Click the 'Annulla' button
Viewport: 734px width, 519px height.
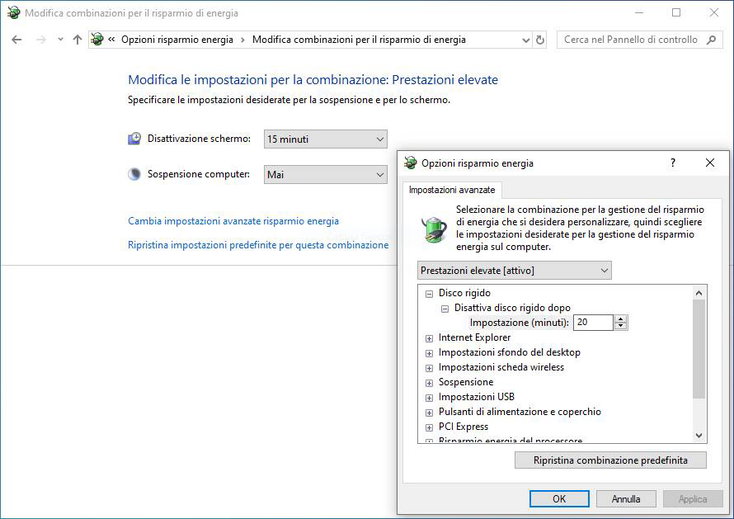coord(626,499)
